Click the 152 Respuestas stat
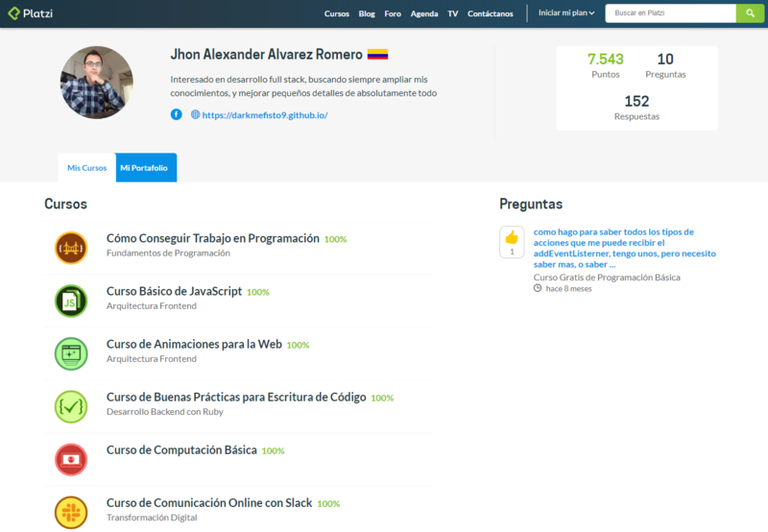 tap(636, 108)
